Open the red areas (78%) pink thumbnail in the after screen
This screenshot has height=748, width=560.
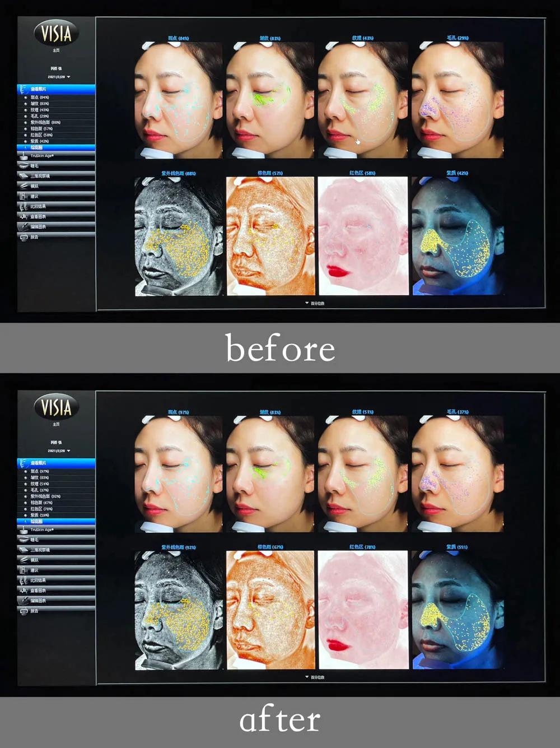point(363,610)
